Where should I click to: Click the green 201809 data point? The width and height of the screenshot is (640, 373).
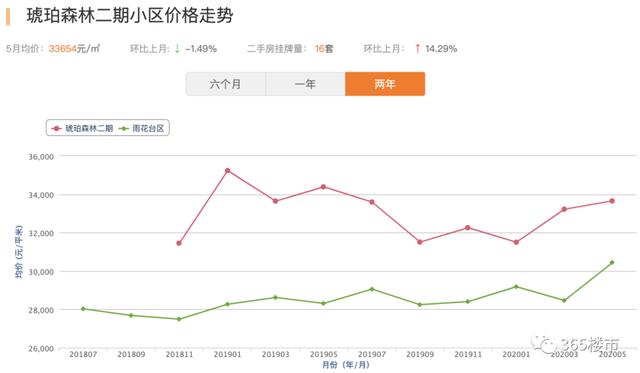[x=131, y=315]
